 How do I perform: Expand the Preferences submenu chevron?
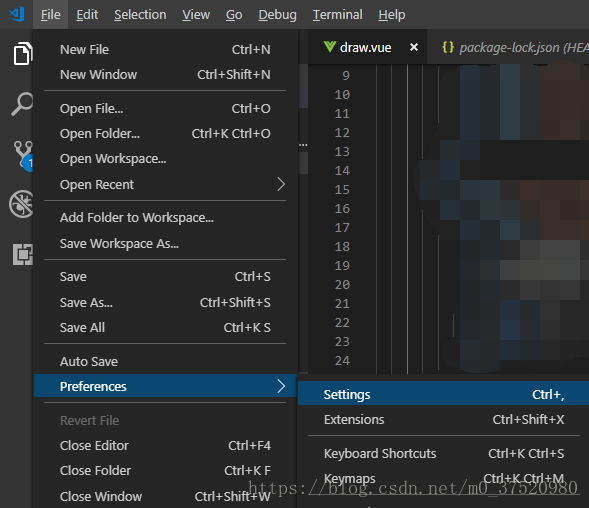[x=281, y=386]
